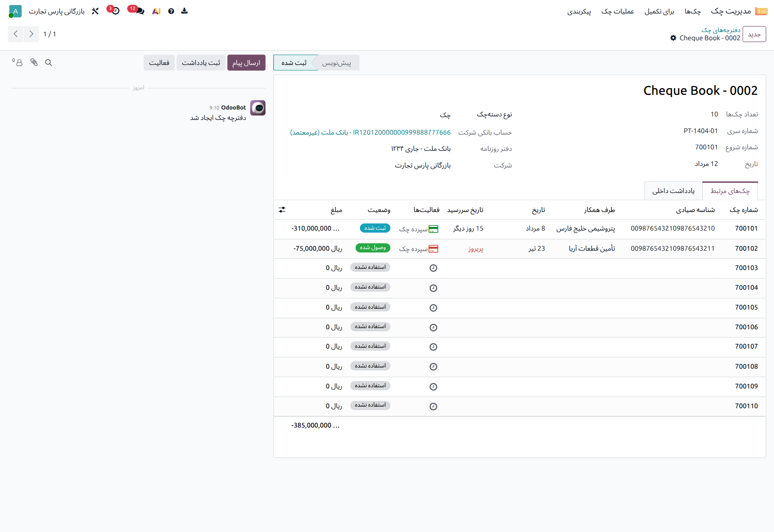Open the برای تکمیل menu

(659, 11)
